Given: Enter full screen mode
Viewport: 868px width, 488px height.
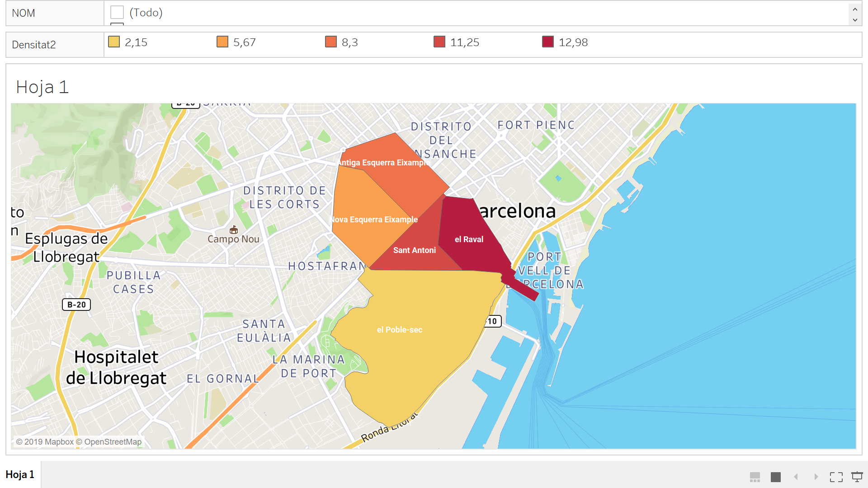Looking at the screenshot, I should coord(836,477).
